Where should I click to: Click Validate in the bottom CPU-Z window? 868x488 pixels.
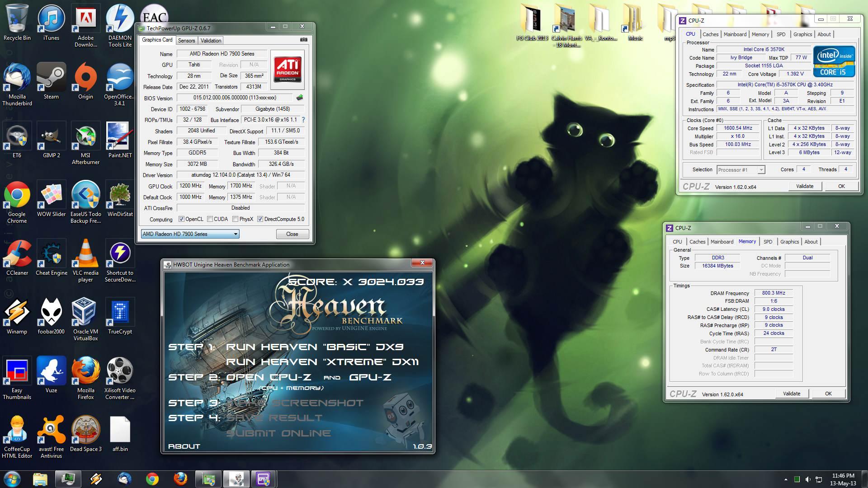[791, 394]
